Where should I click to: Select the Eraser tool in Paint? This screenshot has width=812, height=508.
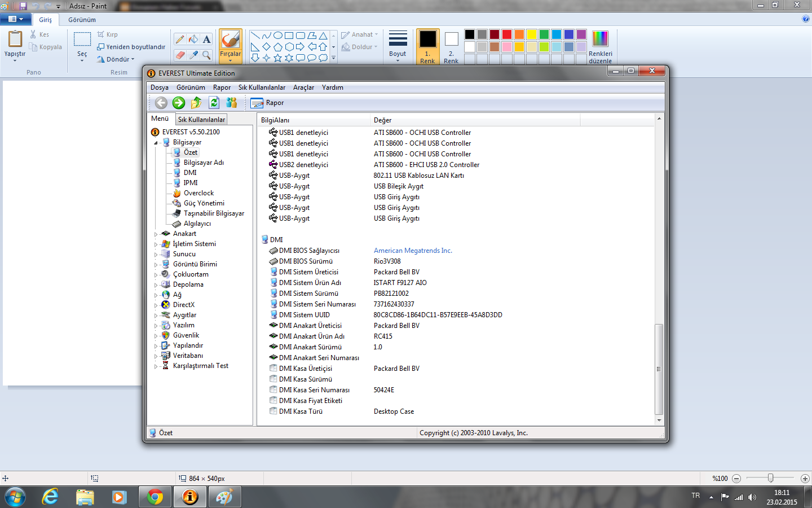(x=180, y=55)
